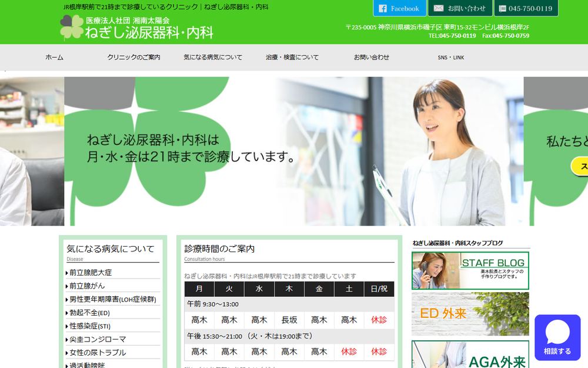
Task: Click the 月 column header in schedule
Action: [199, 289]
